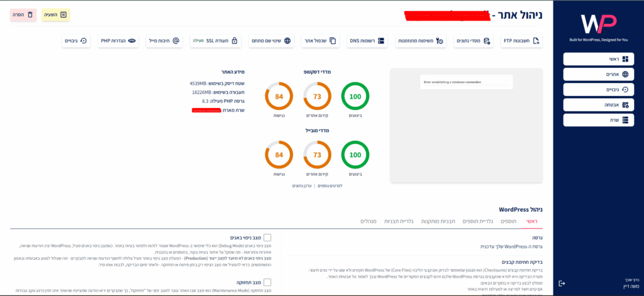Click the yellow suspend (השעיה) button
Image resolution: width=644 pixels, height=296 pixels.
coord(55,15)
